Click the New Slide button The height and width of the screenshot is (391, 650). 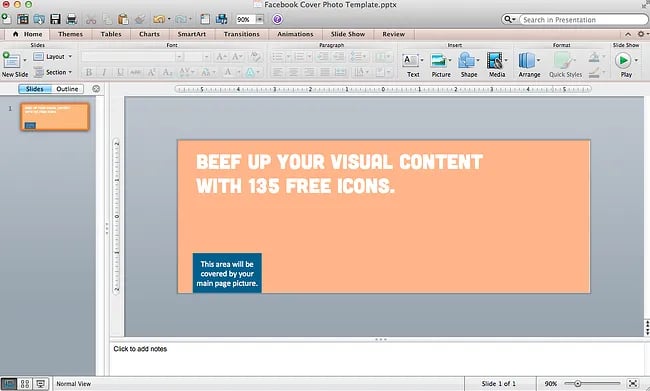click(x=15, y=65)
